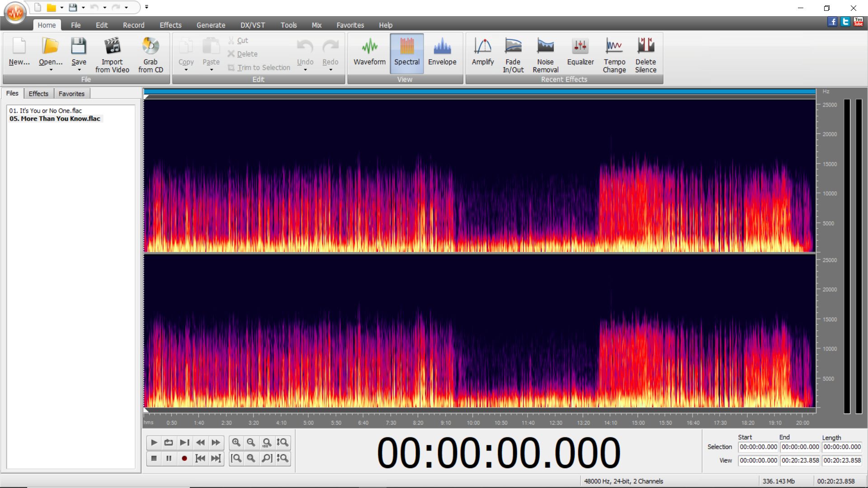The height and width of the screenshot is (488, 868).
Task: Expand the Undo dropdown arrow
Action: tap(305, 70)
